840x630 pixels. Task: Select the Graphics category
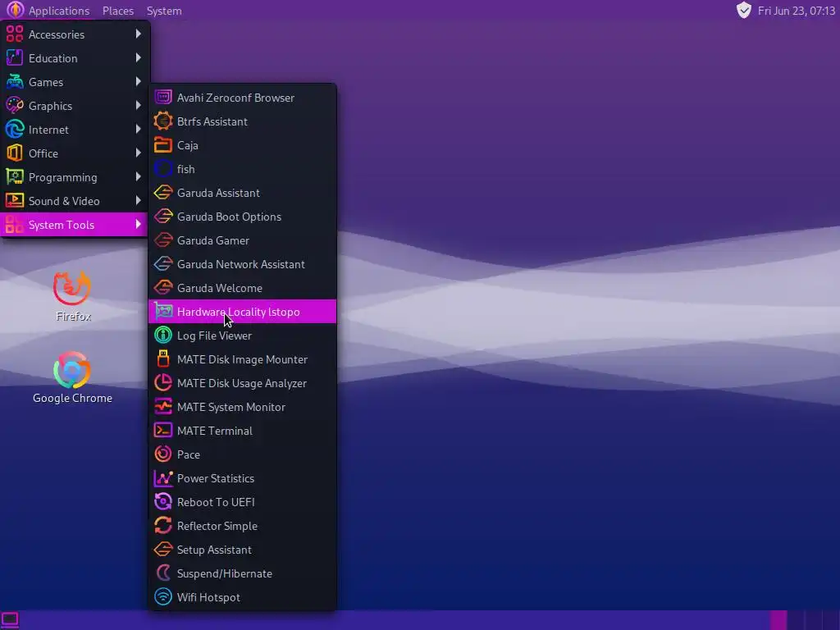(75, 106)
